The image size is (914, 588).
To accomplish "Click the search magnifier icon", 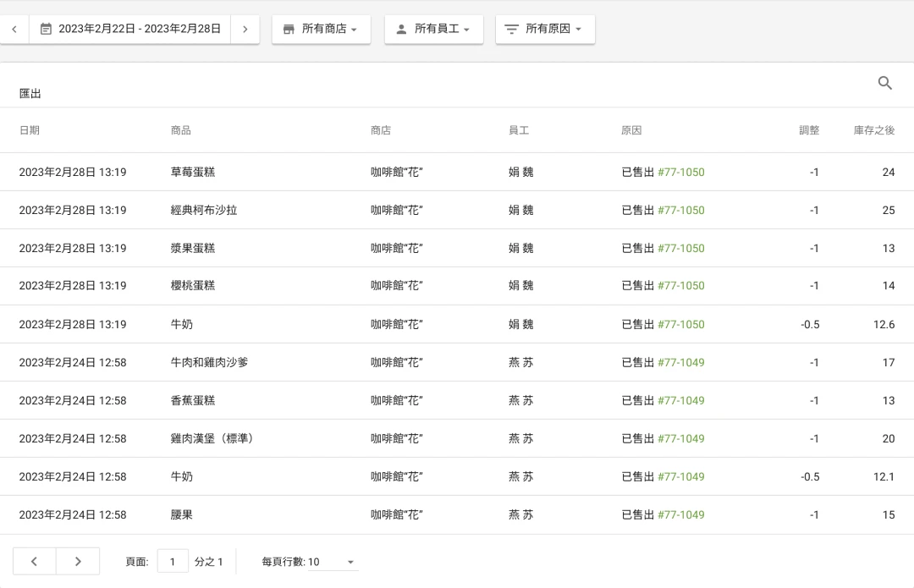I will tap(885, 83).
